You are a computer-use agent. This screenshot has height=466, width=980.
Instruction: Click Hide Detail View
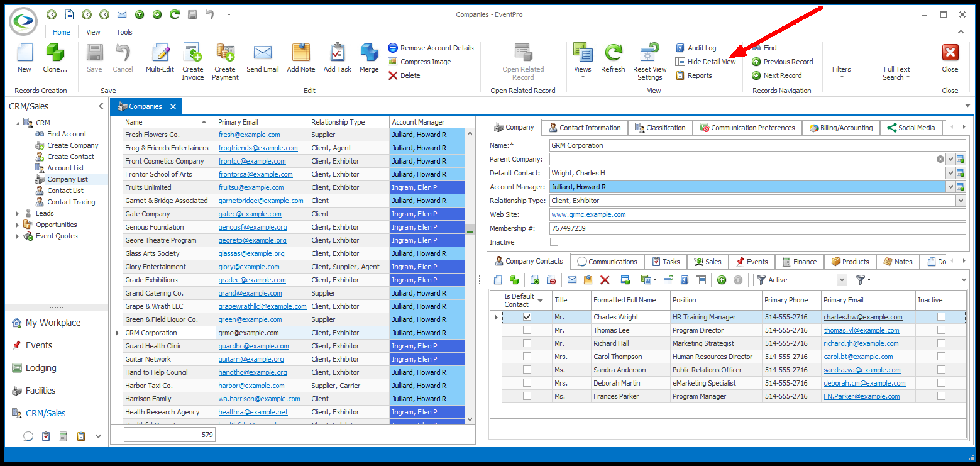tap(705, 62)
